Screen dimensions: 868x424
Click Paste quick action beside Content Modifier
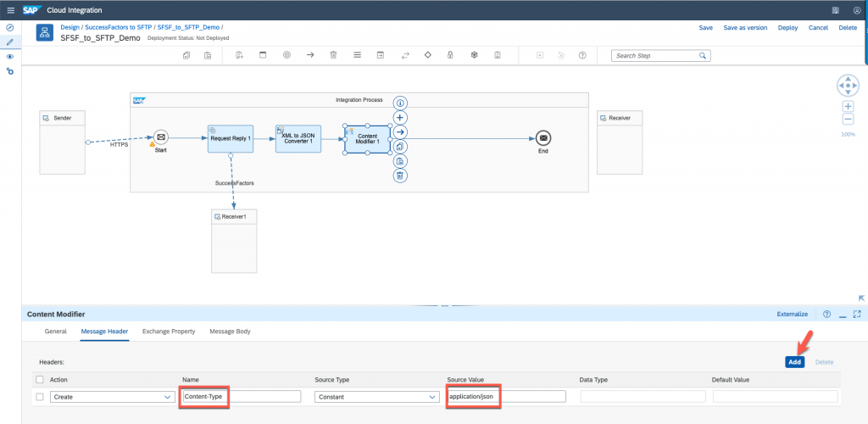(400, 161)
